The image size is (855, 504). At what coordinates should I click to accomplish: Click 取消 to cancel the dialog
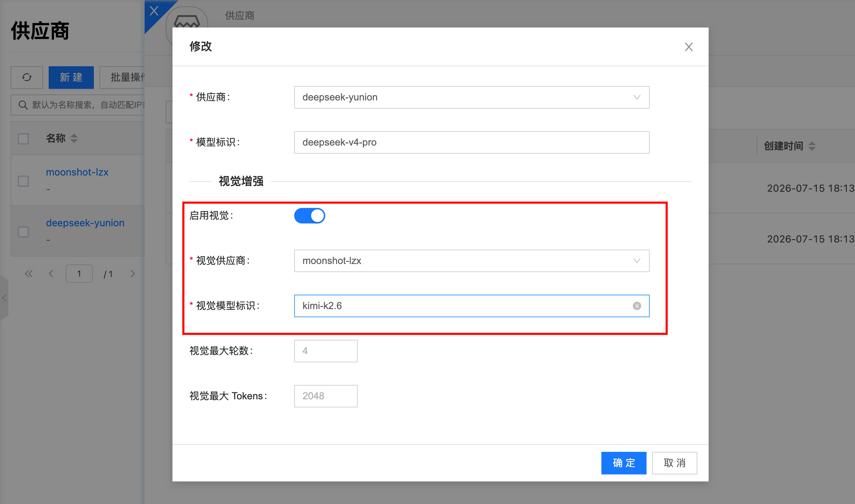click(674, 463)
